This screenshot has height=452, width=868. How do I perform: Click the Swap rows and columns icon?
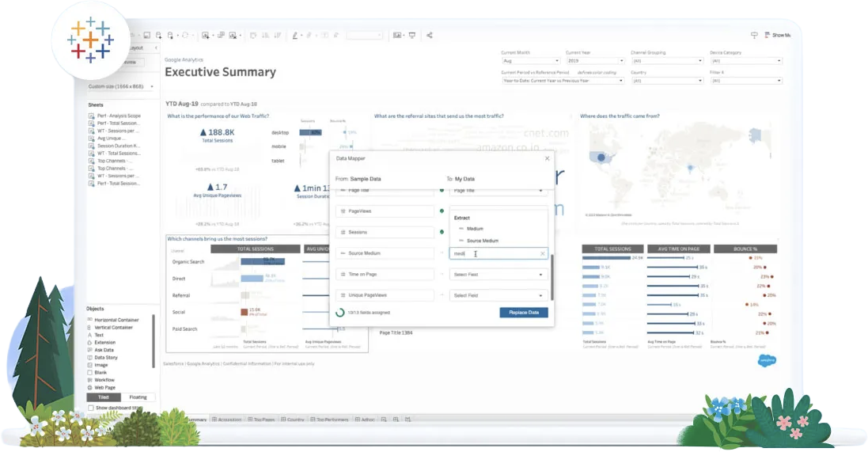253,36
